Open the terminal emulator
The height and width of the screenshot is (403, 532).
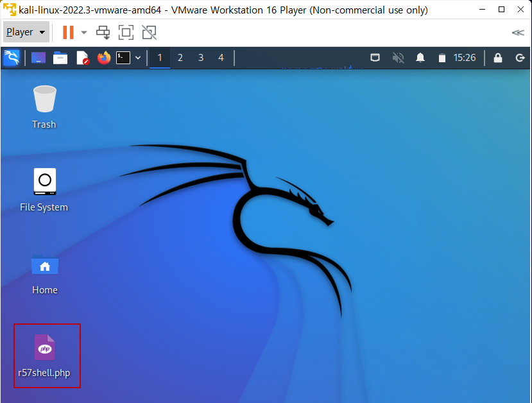click(123, 58)
